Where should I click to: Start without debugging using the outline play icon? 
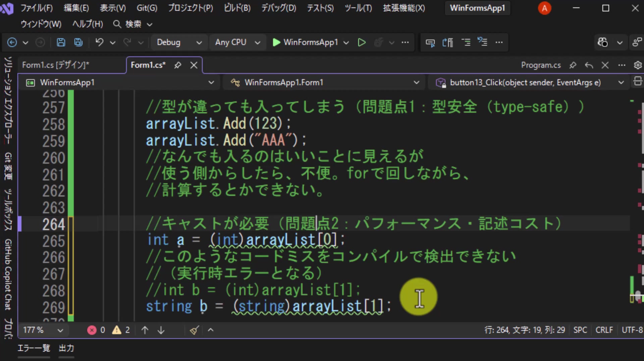[x=362, y=42]
